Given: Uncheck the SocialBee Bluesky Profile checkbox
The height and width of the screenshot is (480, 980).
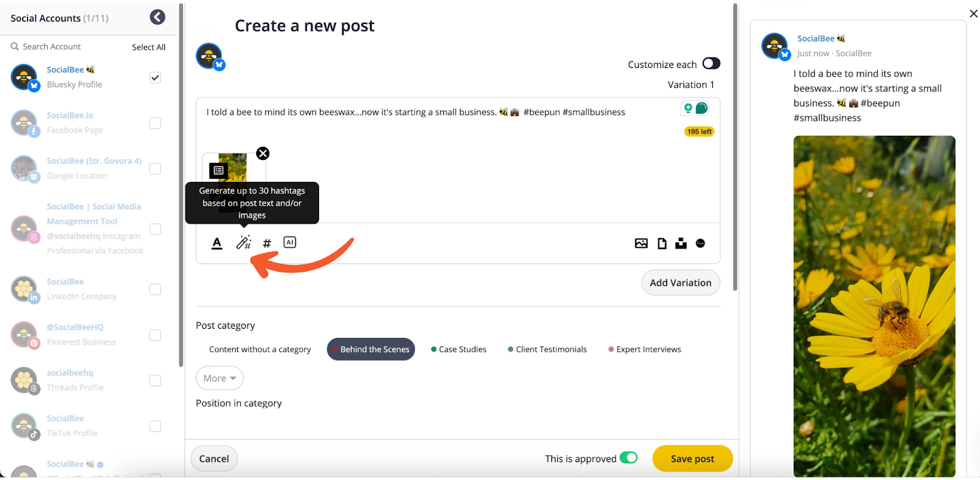Looking at the screenshot, I should (x=156, y=78).
